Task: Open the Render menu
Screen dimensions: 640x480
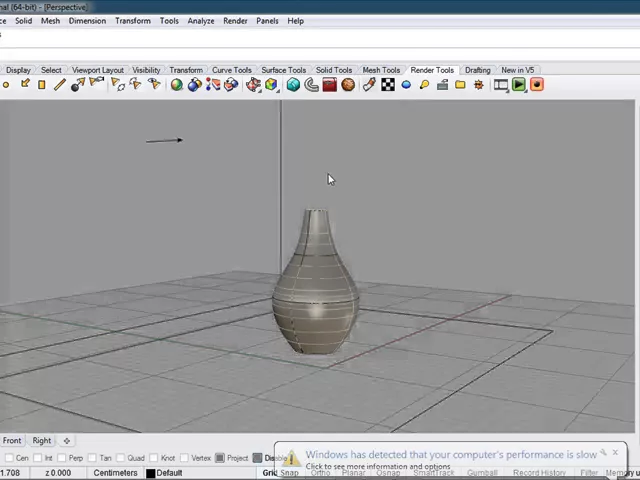Action: [235, 21]
